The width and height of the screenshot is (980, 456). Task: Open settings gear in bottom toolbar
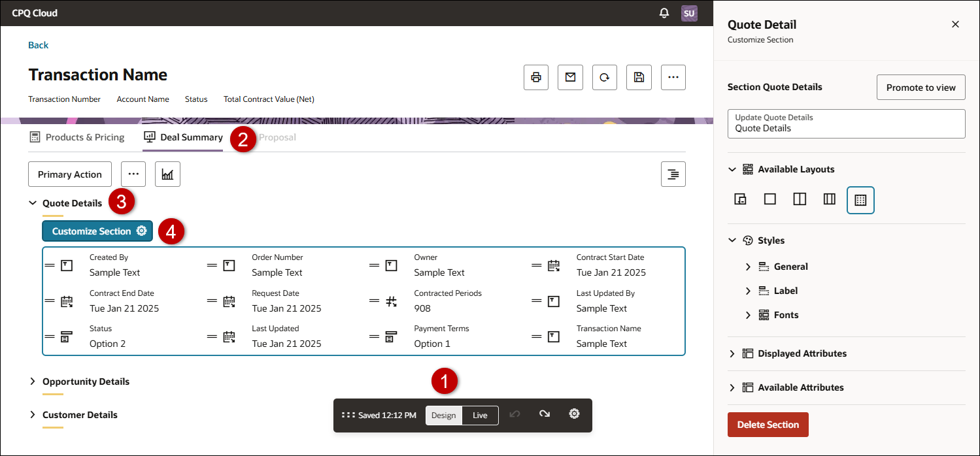coord(574,414)
